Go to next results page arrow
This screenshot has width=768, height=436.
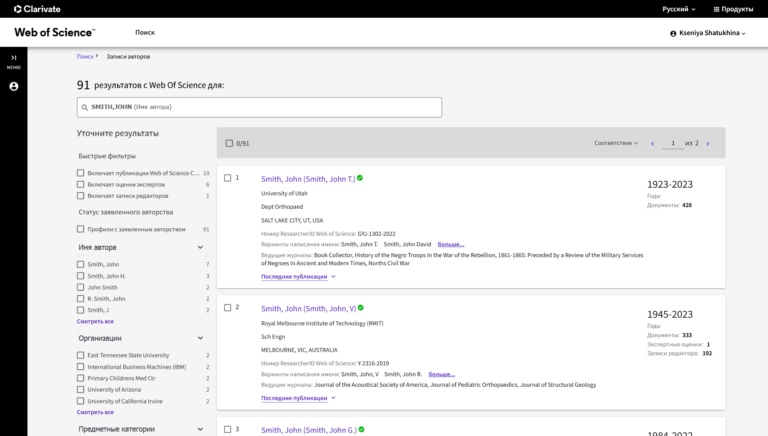pos(708,144)
